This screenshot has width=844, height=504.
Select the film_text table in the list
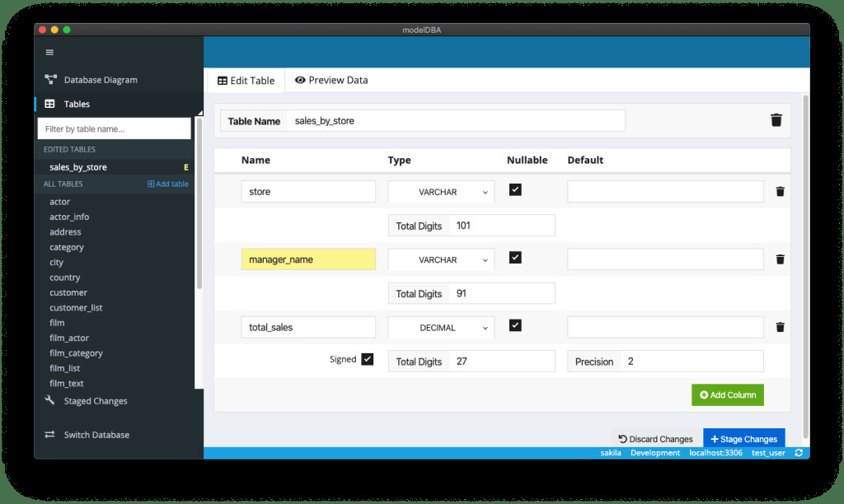point(67,384)
